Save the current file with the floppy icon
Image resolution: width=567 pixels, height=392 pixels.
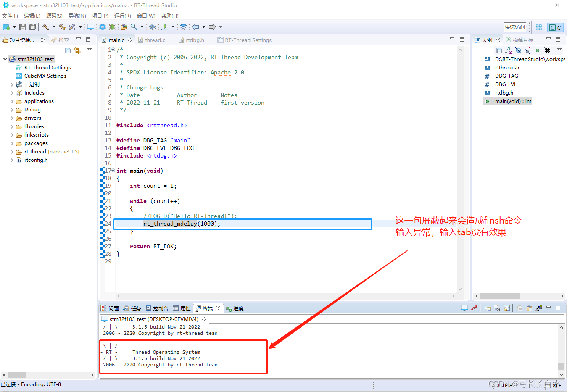(x=23, y=27)
